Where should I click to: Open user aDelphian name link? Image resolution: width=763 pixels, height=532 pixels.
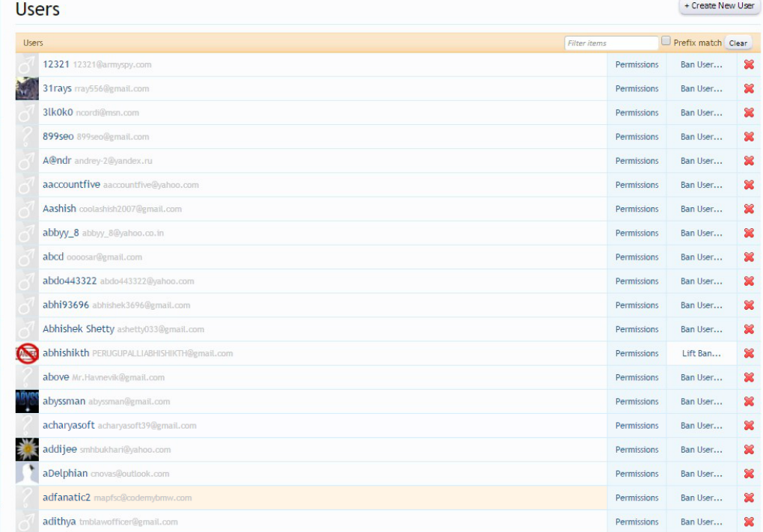65,474
